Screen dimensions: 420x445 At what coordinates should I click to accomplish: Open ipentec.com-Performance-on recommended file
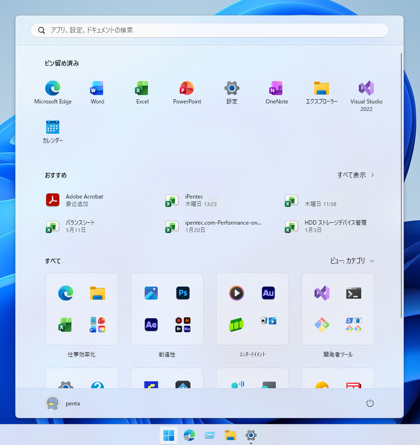(x=213, y=226)
